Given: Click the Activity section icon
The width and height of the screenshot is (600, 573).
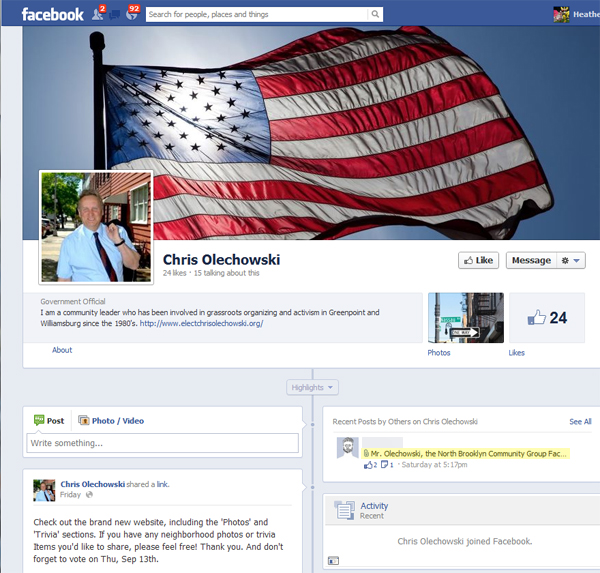Looking at the screenshot, I should [344, 510].
